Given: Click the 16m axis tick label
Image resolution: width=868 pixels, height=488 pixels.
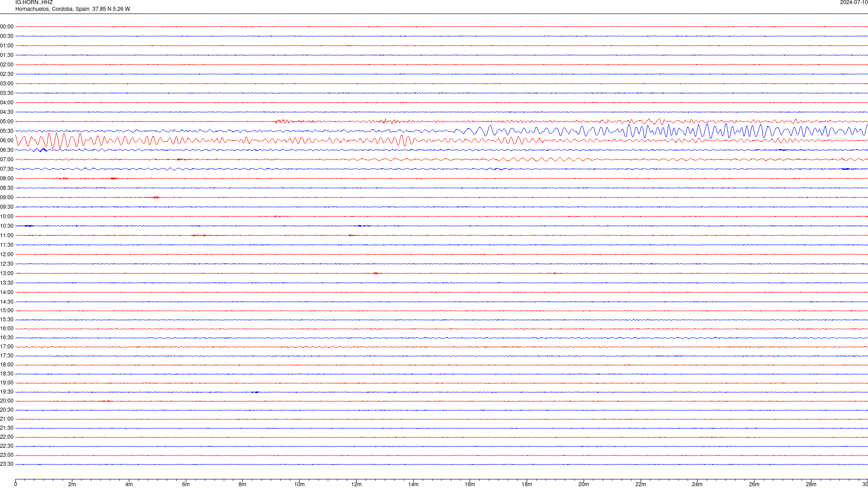Looking at the screenshot, I should [x=470, y=484].
